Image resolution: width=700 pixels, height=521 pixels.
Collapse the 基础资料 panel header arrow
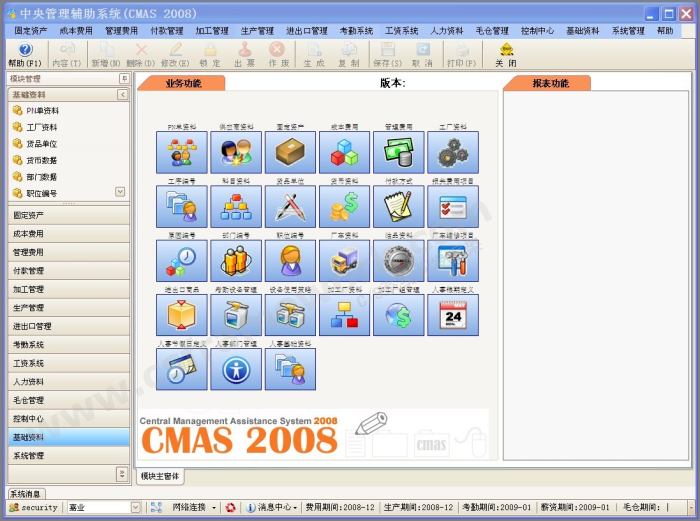click(122, 95)
